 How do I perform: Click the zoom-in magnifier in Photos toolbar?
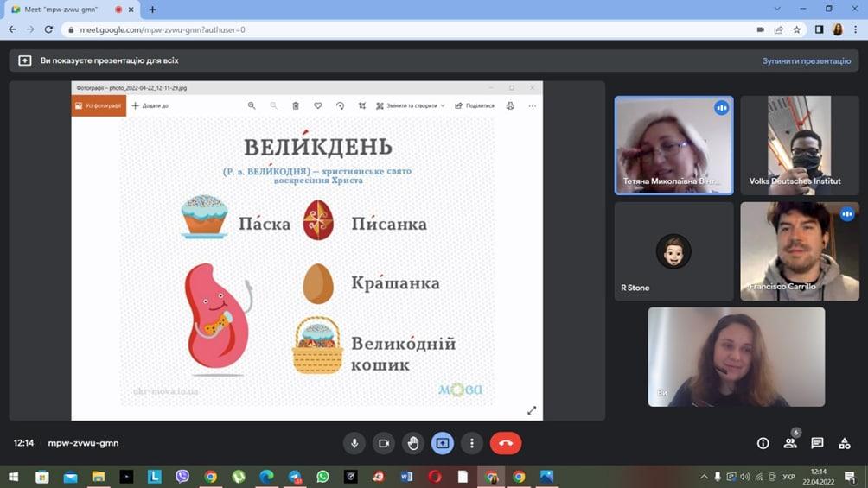tap(252, 105)
